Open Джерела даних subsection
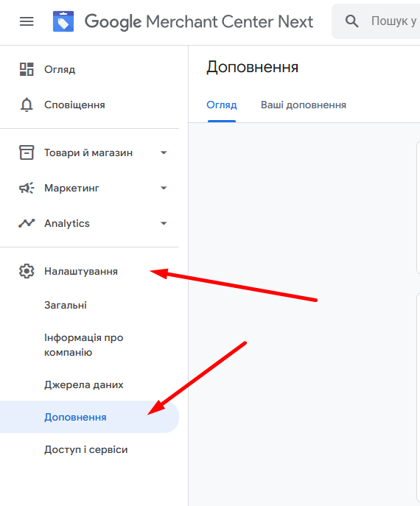Viewport: 420px width, 506px height. coord(83,384)
